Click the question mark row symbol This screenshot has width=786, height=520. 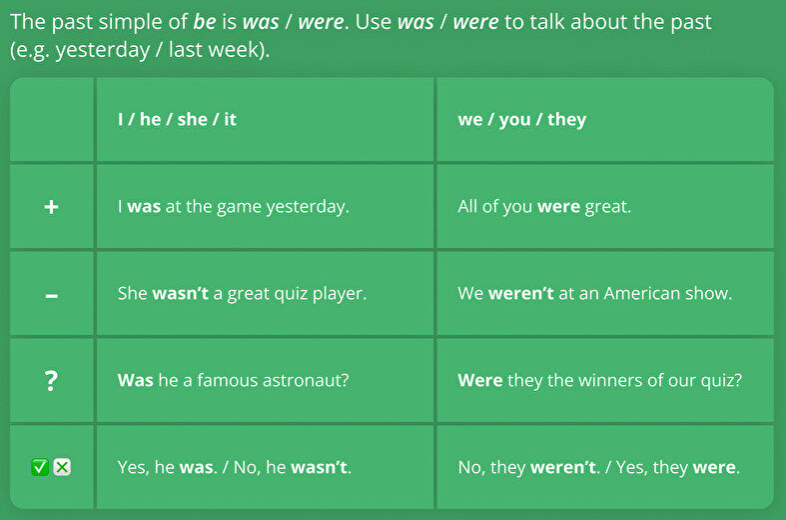52,381
